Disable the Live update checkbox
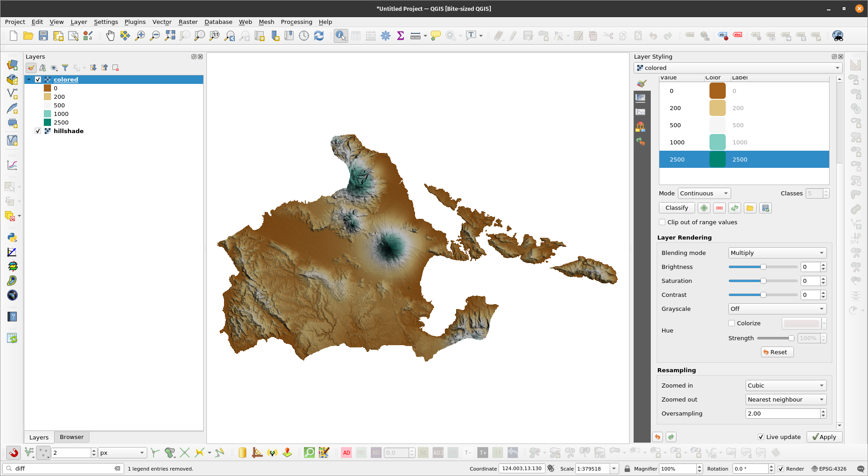Screen dimensions: 868x476 click(x=761, y=437)
